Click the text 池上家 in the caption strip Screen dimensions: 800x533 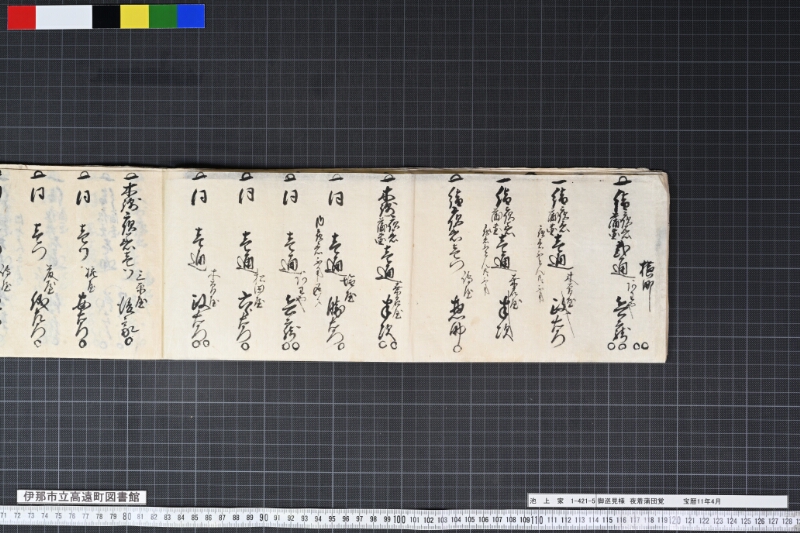[547, 501]
